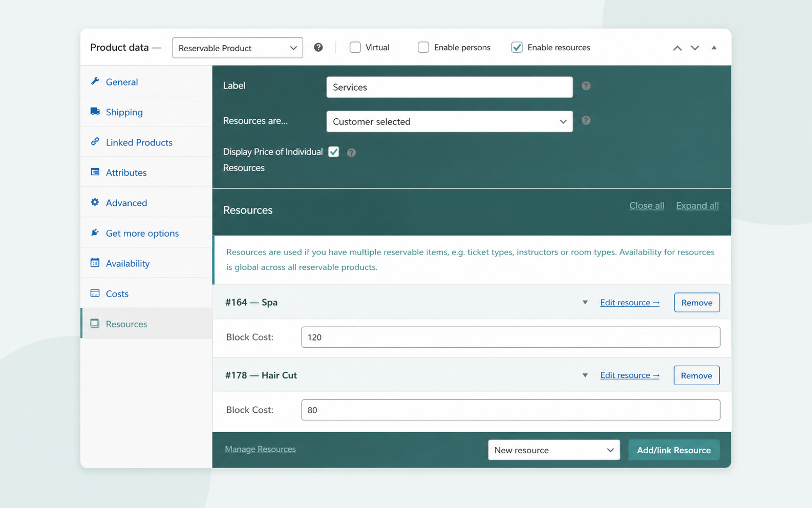
Task: Move Product data panel up
Action: tap(677, 48)
